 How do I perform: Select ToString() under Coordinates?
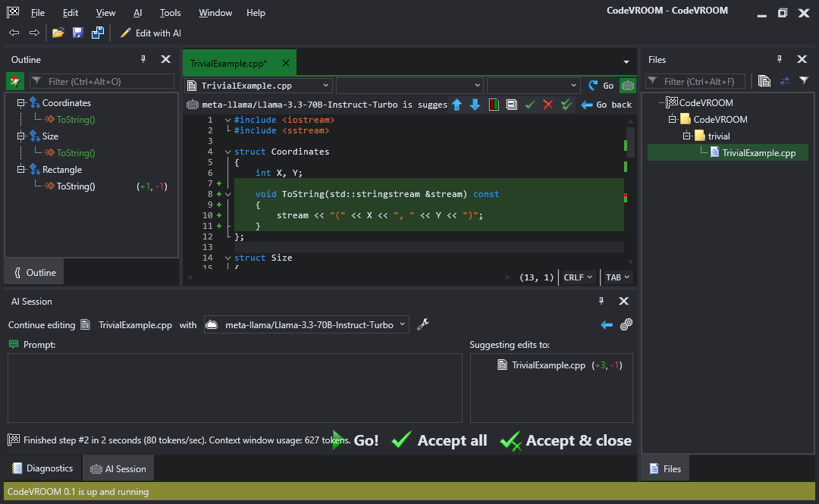[75, 120]
